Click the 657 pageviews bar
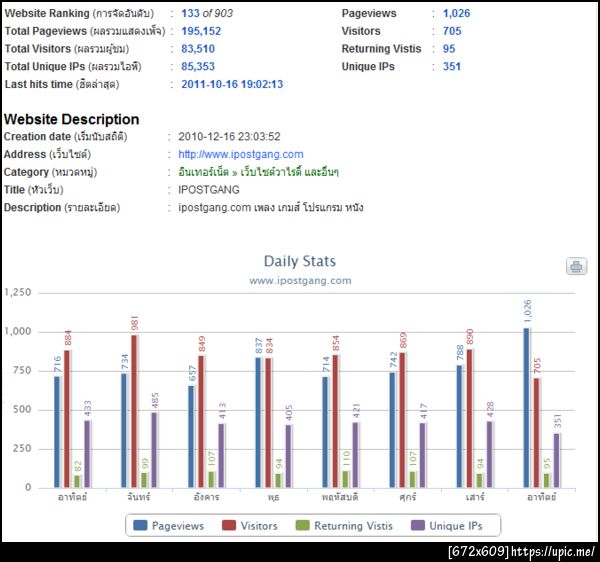600x562 pixels. 191,437
